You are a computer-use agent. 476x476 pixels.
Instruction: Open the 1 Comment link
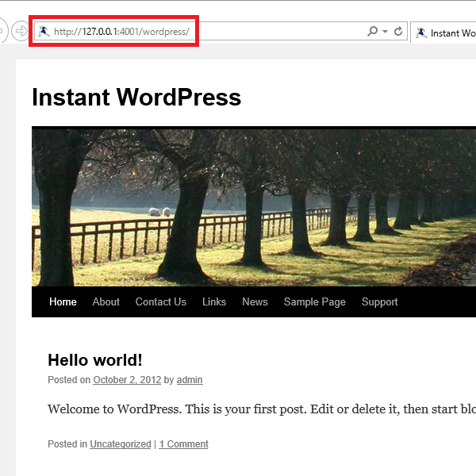[184, 443]
